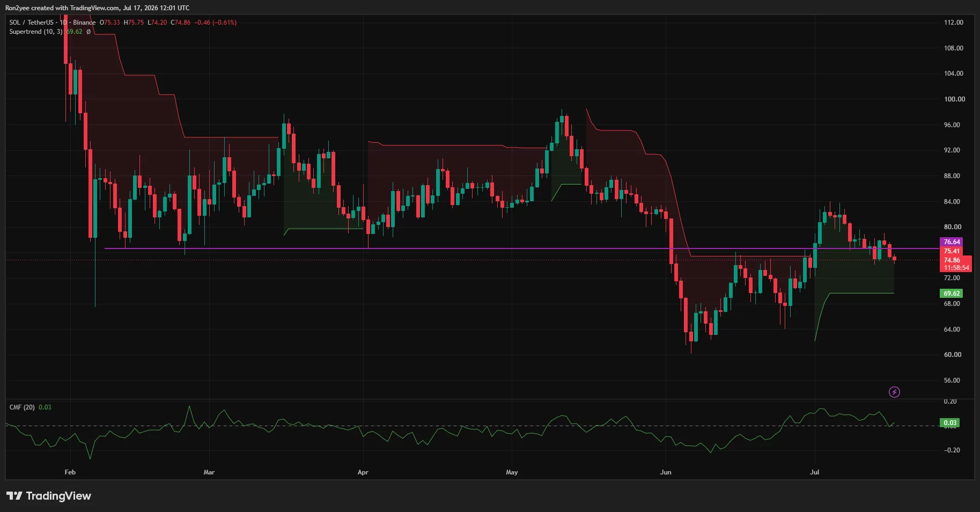The height and width of the screenshot is (512, 980).
Task: Click the 11:58:54 bar countdown label
Action: pos(956,268)
